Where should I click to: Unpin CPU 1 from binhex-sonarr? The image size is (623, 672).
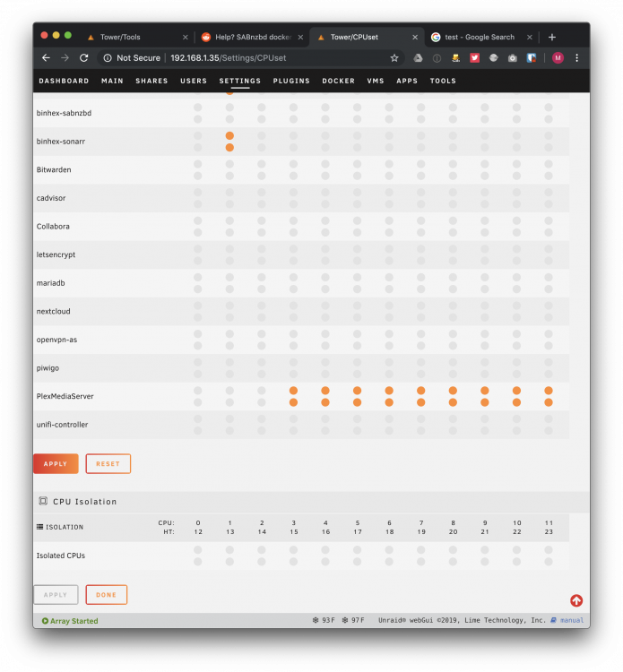click(229, 136)
